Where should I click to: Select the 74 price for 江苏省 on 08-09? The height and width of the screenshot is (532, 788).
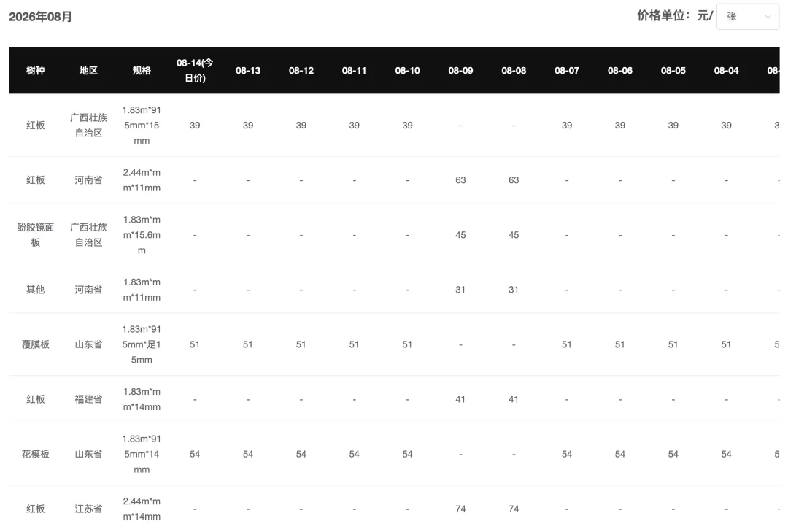click(x=460, y=509)
